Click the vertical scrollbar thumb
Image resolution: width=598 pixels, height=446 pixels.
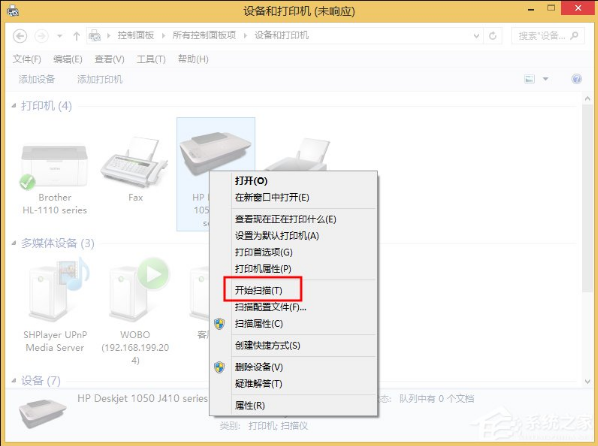587,198
